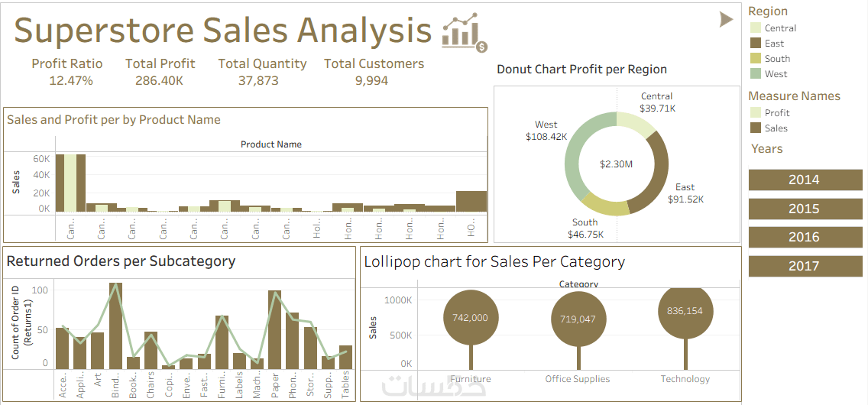Highlight the Profit measure legend swatch
This screenshot has height=405, width=868.
756,113
